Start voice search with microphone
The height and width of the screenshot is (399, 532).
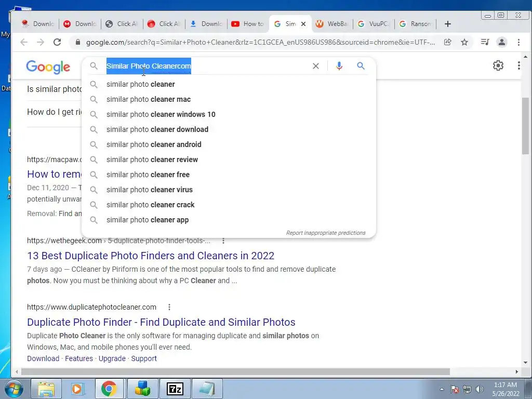click(339, 66)
